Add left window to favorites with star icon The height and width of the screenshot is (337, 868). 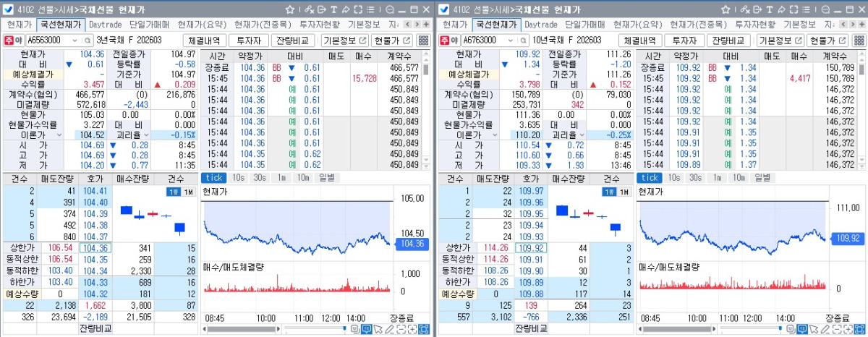click(x=289, y=9)
